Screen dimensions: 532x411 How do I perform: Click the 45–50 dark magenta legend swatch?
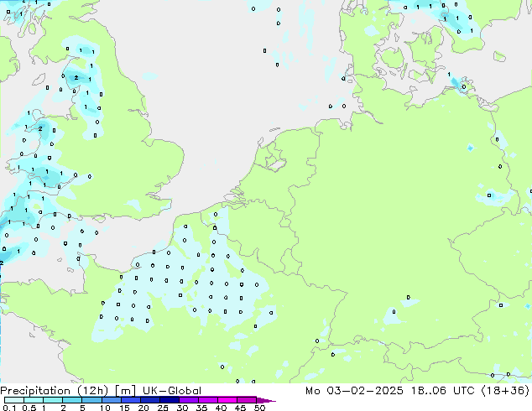[247, 400]
